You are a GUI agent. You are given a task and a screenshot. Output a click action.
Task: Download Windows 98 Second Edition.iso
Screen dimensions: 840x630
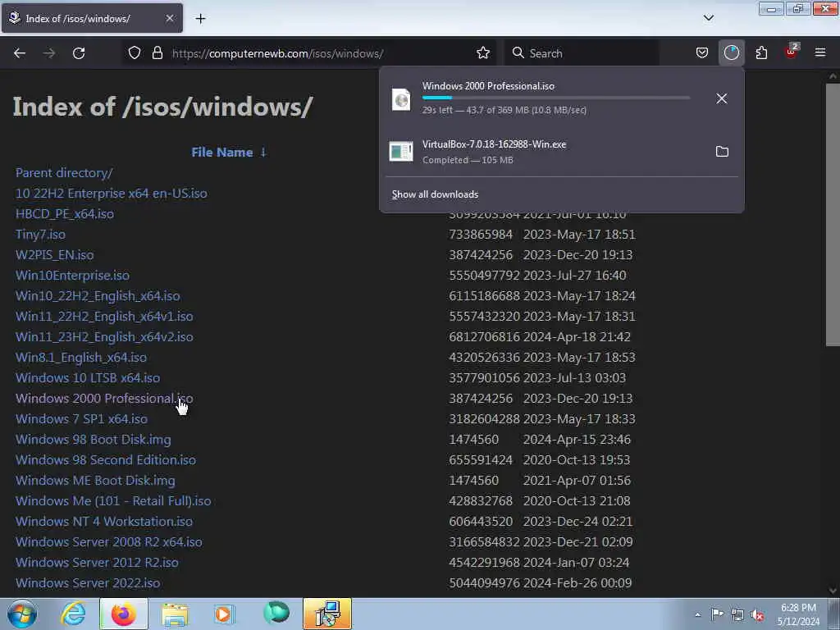click(x=106, y=459)
